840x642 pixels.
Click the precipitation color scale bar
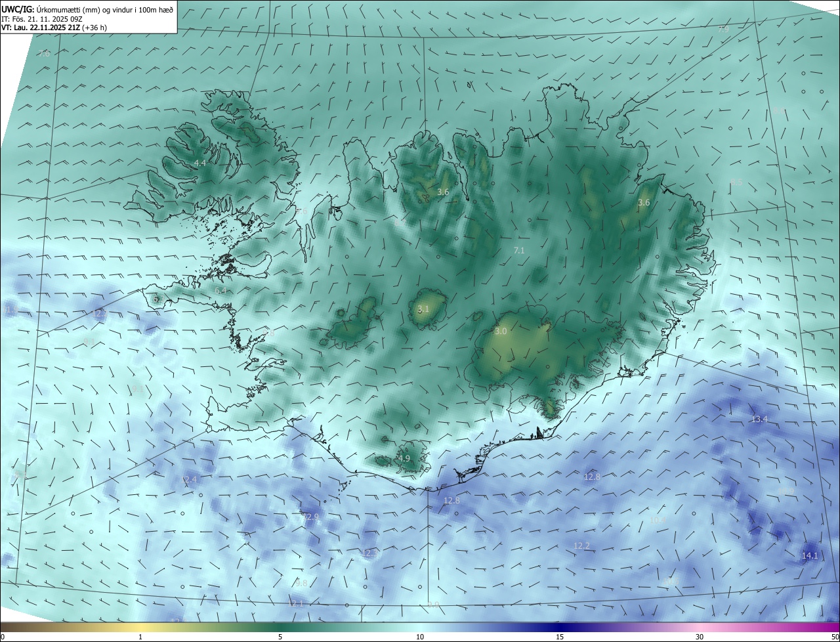420,628
